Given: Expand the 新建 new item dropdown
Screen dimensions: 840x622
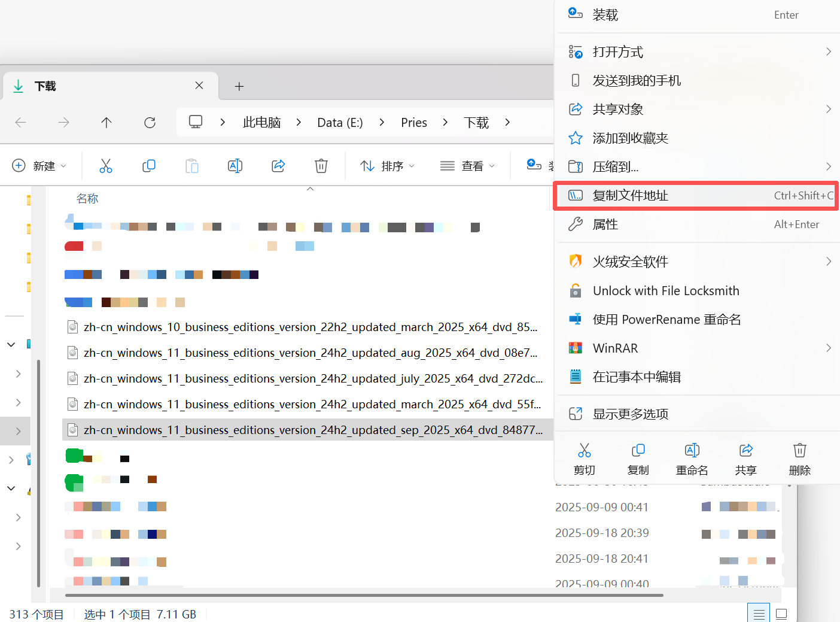Looking at the screenshot, I should (x=39, y=166).
